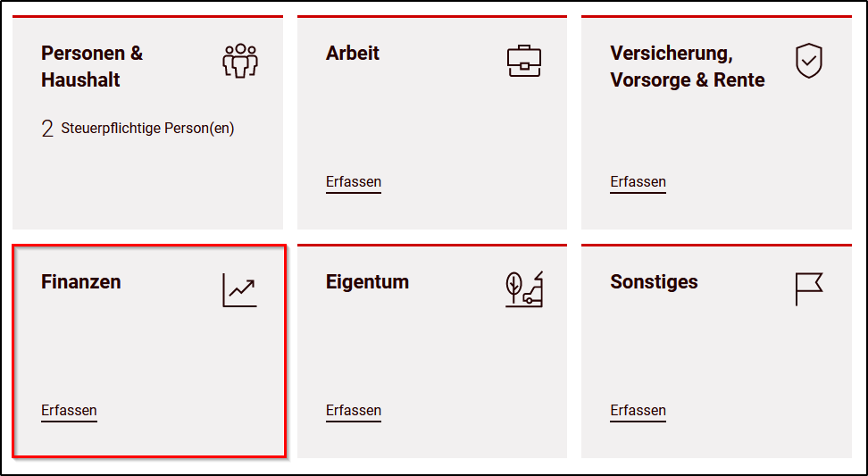Image resolution: width=868 pixels, height=476 pixels.
Task: Click the group-of-people icon in Personen & Haushalt
Action: coord(239,61)
